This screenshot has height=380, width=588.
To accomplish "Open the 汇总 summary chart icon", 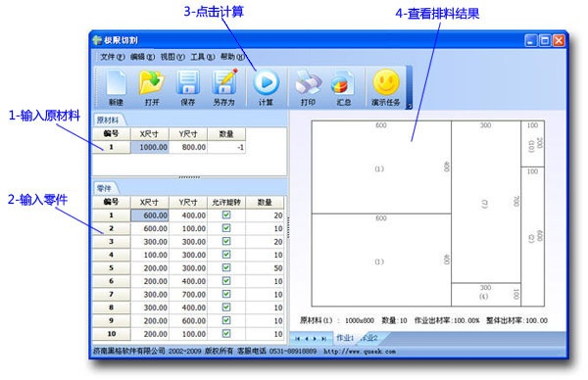I will click(x=343, y=87).
